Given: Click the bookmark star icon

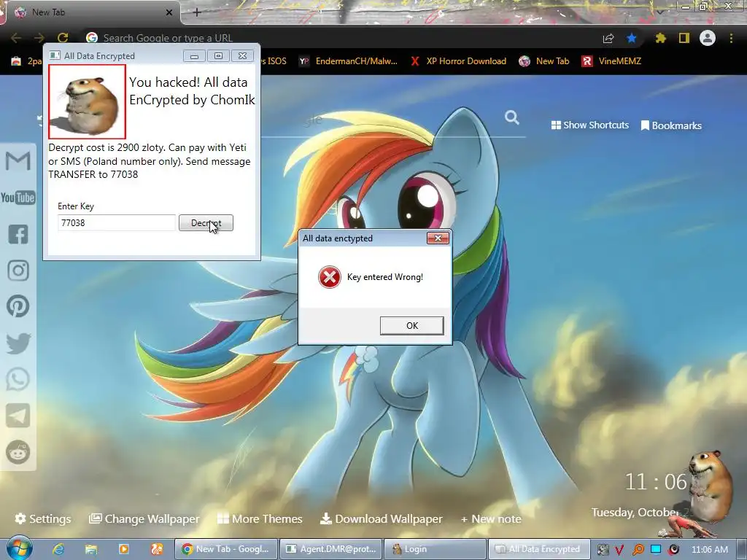Looking at the screenshot, I should pos(632,38).
